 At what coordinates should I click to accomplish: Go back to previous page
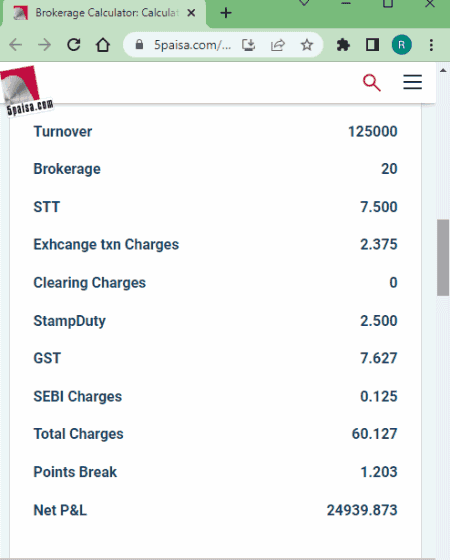pyautogui.click(x=15, y=45)
